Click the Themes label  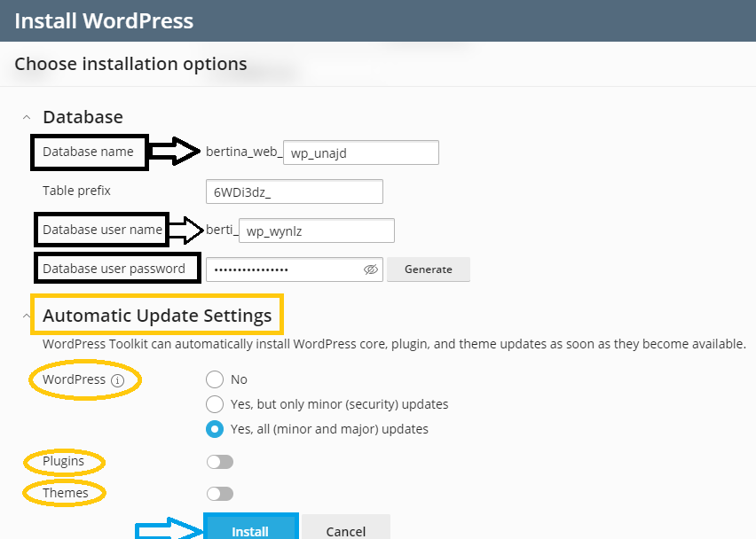(65, 493)
